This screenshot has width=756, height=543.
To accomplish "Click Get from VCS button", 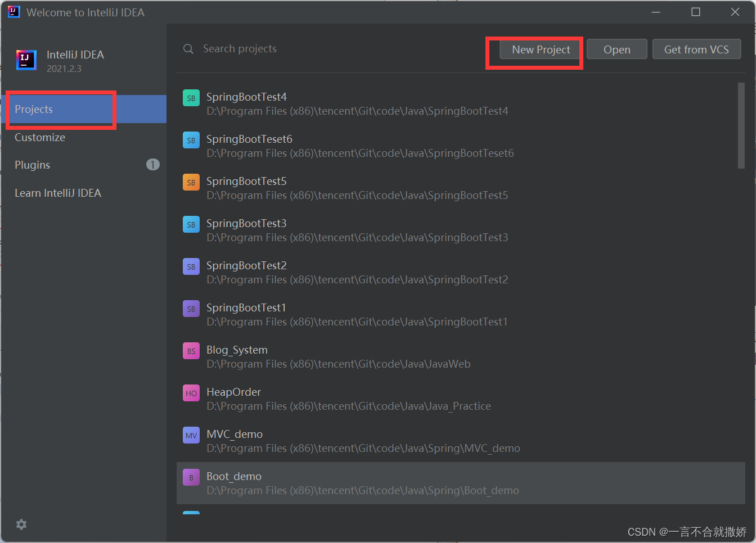I will point(696,49).
